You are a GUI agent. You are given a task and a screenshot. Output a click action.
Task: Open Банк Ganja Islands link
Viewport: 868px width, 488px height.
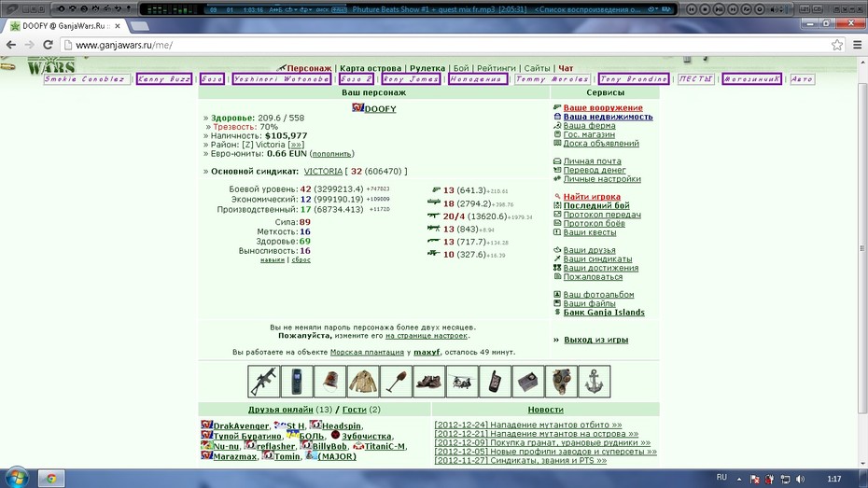click(604, 312)
